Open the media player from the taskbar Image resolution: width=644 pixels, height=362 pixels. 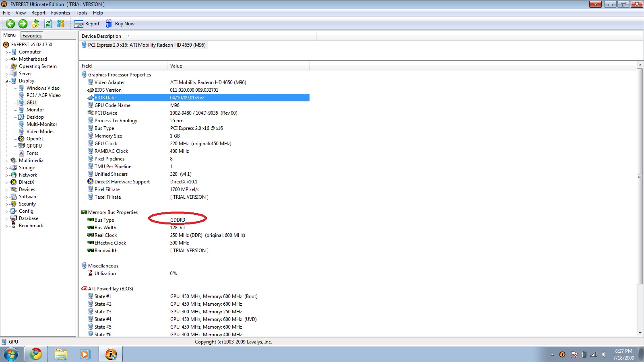point(85,354)
